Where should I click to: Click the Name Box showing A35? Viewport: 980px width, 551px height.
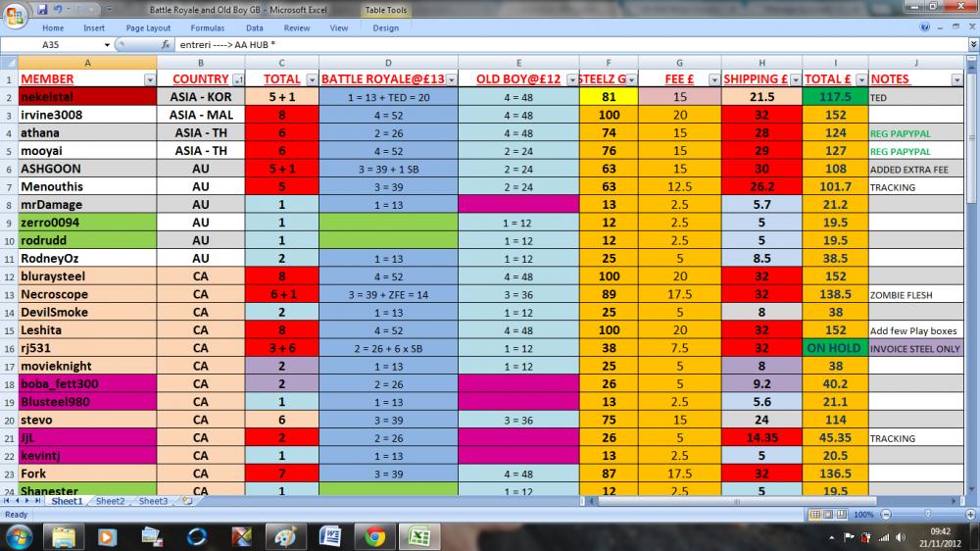51,44
